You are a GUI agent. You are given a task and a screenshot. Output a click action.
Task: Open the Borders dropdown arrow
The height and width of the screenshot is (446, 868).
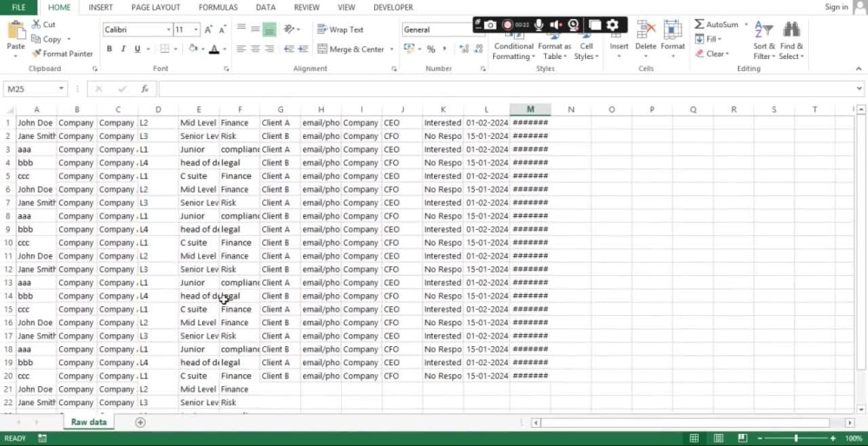[175, 49]
